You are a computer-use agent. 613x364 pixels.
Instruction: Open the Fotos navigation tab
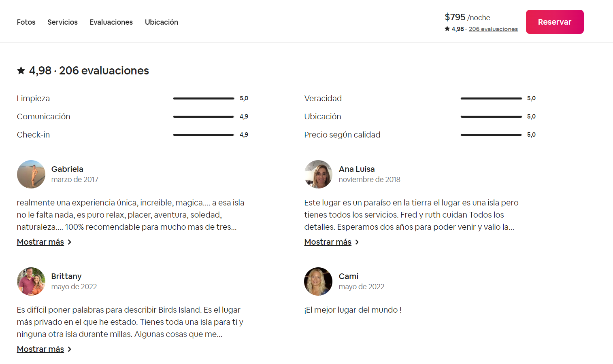click(26, 22)
